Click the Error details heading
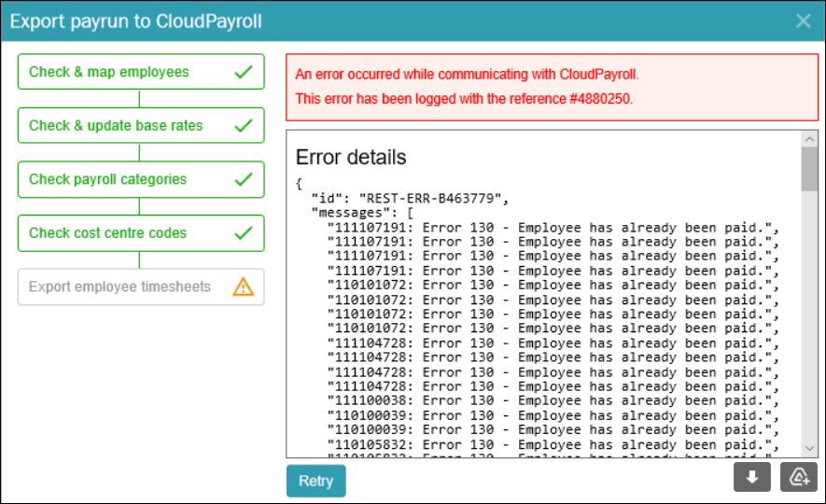Viewport: 826px width, 504px height. pyautogui.click(x=351, y=157)
